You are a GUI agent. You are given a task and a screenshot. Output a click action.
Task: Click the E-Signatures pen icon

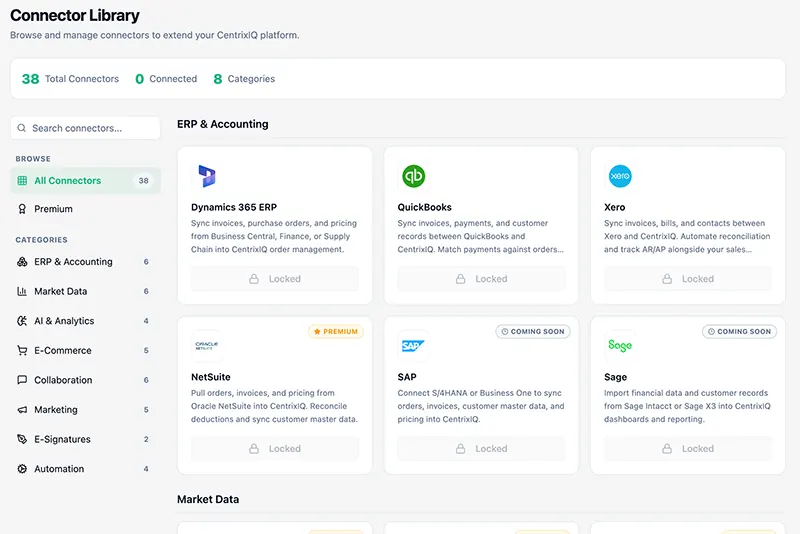[x=22, y=439]
